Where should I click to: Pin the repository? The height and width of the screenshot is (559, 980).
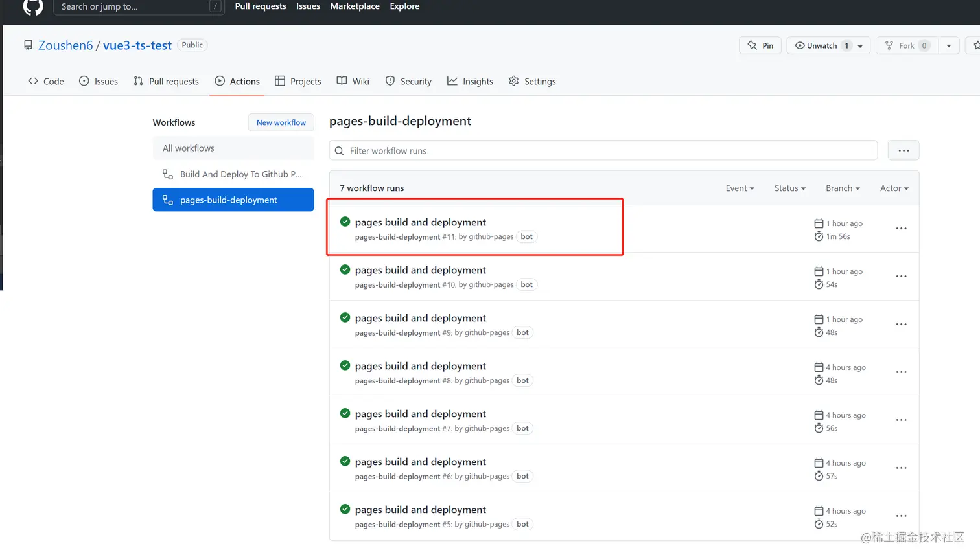pos(760,45)
